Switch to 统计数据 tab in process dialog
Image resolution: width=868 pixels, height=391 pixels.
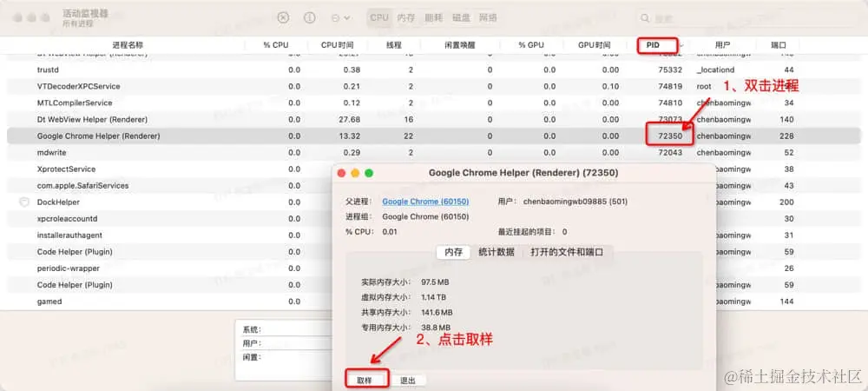496,252
